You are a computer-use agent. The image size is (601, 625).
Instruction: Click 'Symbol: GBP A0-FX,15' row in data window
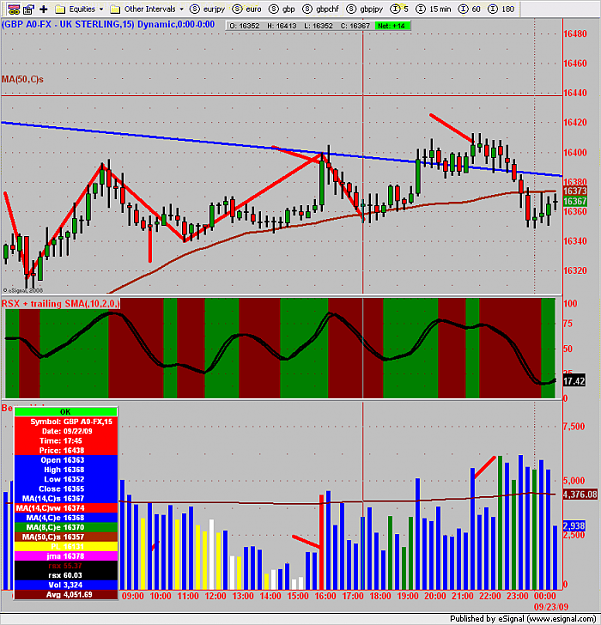tap(66, 422)
